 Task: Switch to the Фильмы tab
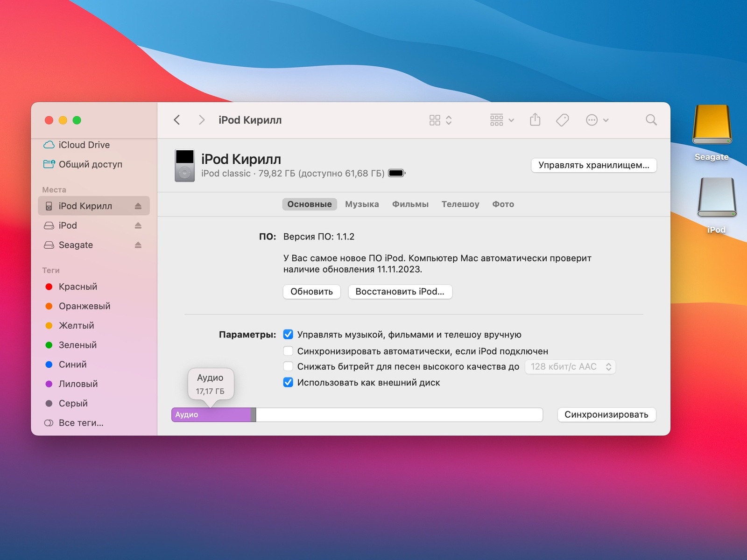410,204
